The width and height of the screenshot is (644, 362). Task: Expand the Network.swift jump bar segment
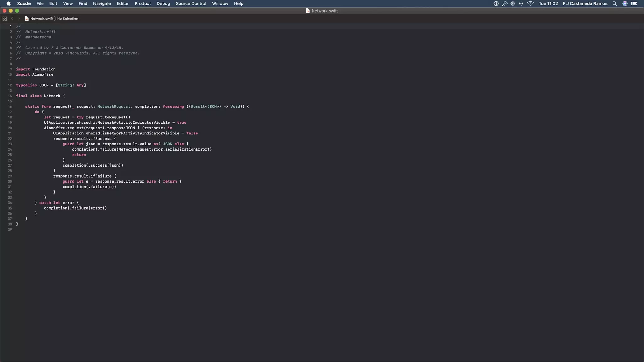click(x=42, y=19)
